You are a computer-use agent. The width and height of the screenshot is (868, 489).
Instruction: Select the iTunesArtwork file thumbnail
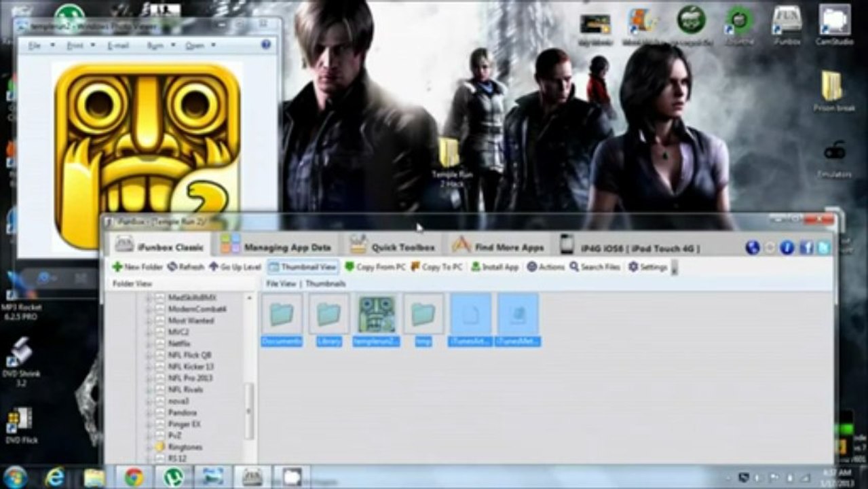pos(471,319)
